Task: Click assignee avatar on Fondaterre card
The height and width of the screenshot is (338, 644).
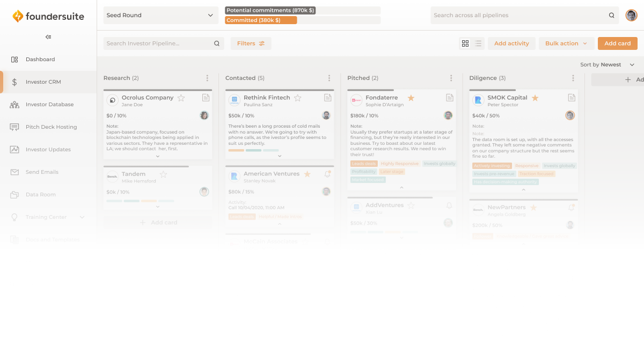Action: 449,115
